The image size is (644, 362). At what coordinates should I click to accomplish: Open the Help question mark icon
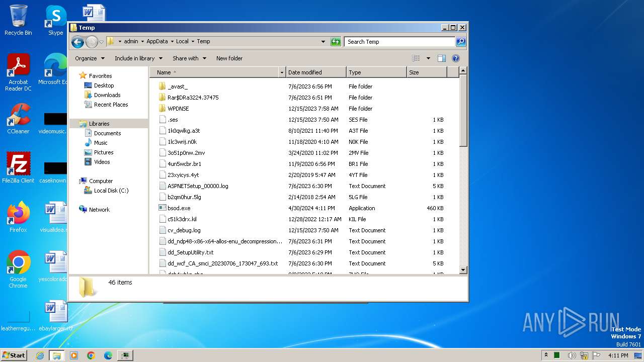click(456, 58)
